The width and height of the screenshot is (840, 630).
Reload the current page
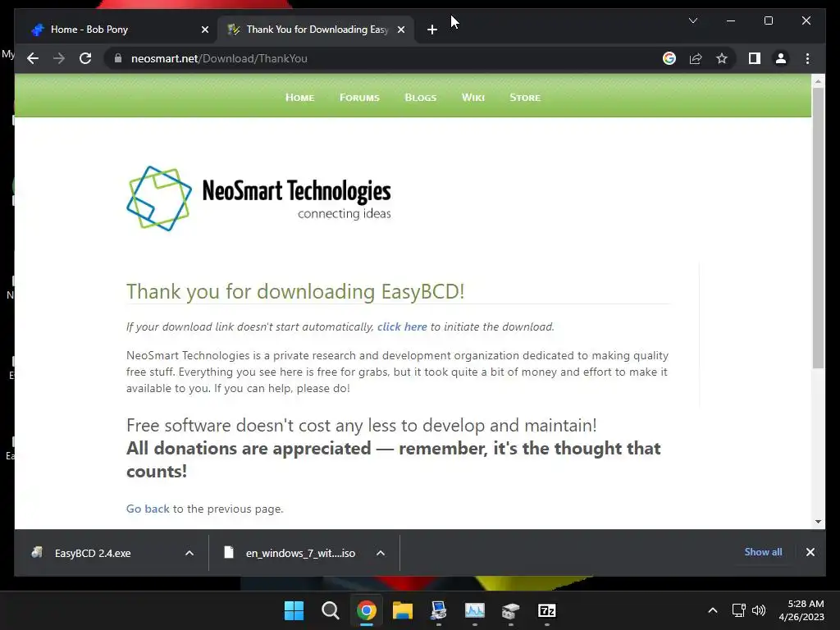point(85,58)
